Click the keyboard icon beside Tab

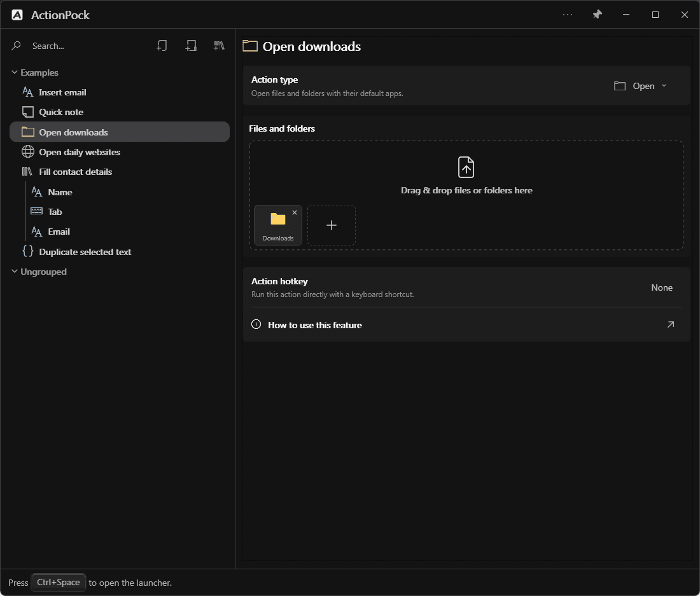pos(37,211)
